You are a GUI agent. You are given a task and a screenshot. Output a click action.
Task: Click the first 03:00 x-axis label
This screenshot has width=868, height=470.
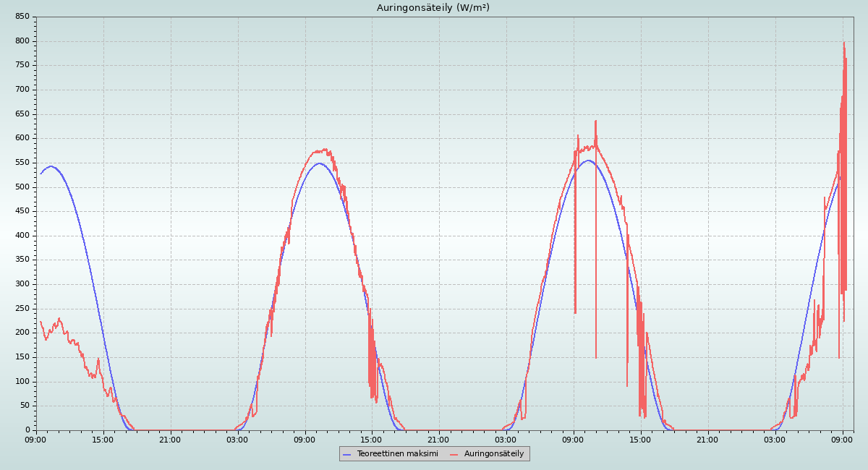(x=237, y=439)
